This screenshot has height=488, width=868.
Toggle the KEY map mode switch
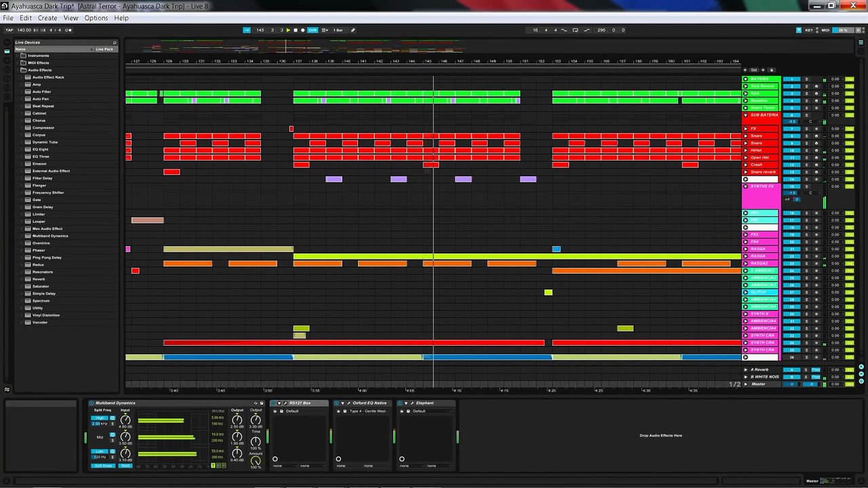[x=809, y=30]
